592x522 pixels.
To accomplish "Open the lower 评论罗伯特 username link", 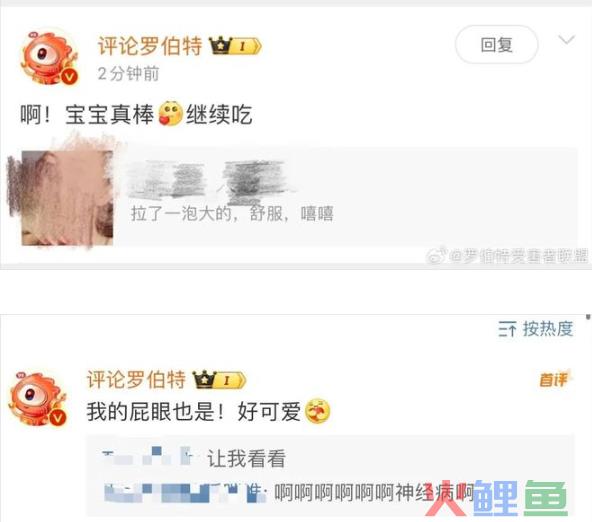I will 136,379.
